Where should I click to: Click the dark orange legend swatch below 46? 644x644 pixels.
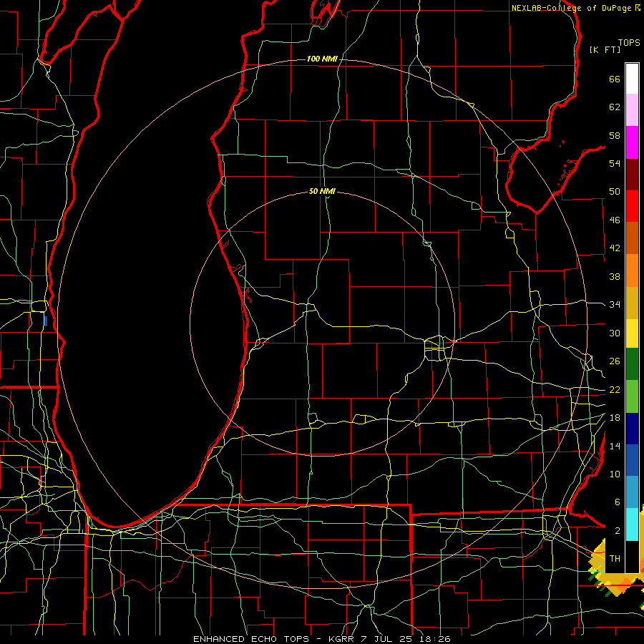click(632, 238)
